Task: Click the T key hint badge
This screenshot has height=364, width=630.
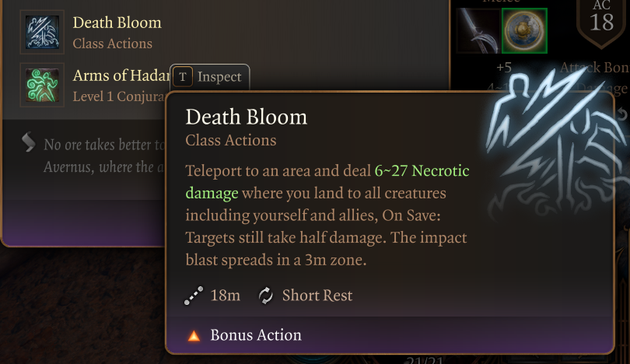Action: pos(183,76)
